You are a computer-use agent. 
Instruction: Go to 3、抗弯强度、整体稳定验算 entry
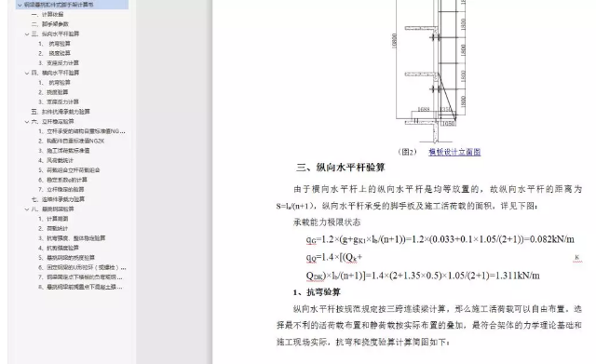click(x=72, y=237)
